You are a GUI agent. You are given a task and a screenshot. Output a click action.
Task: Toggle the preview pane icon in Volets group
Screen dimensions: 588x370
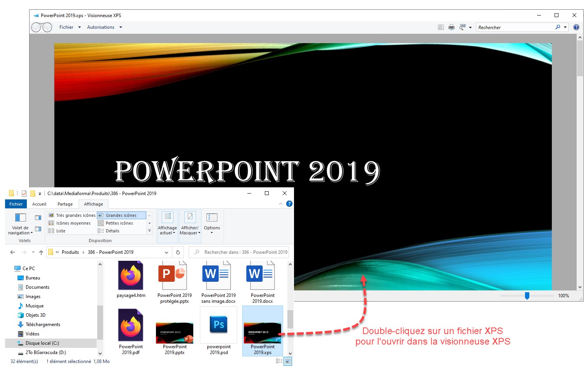point(38,218)
